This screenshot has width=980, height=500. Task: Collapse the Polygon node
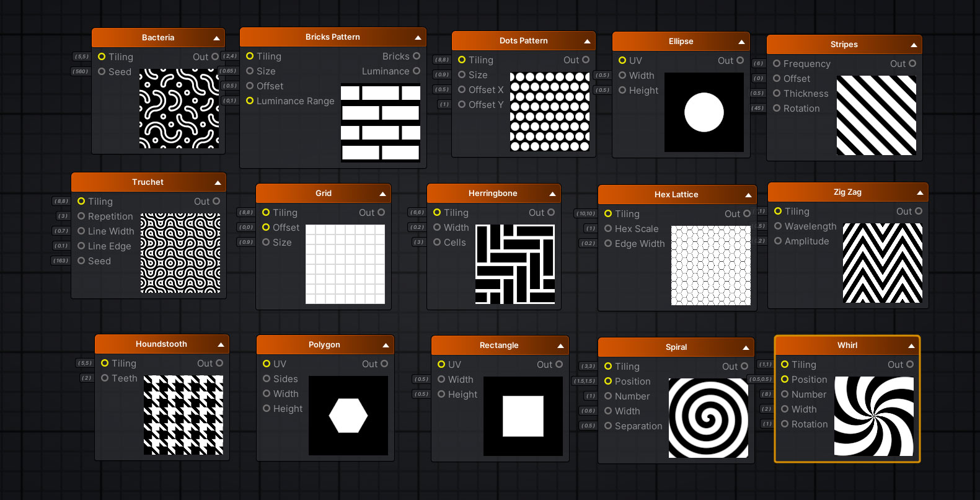tap(386, 345)
